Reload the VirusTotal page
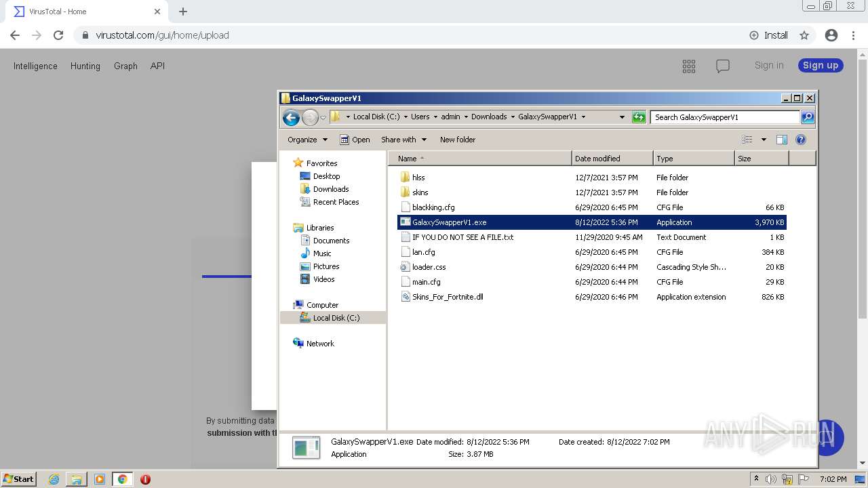This screenshot has width=868, height=488. click(58, 35)
